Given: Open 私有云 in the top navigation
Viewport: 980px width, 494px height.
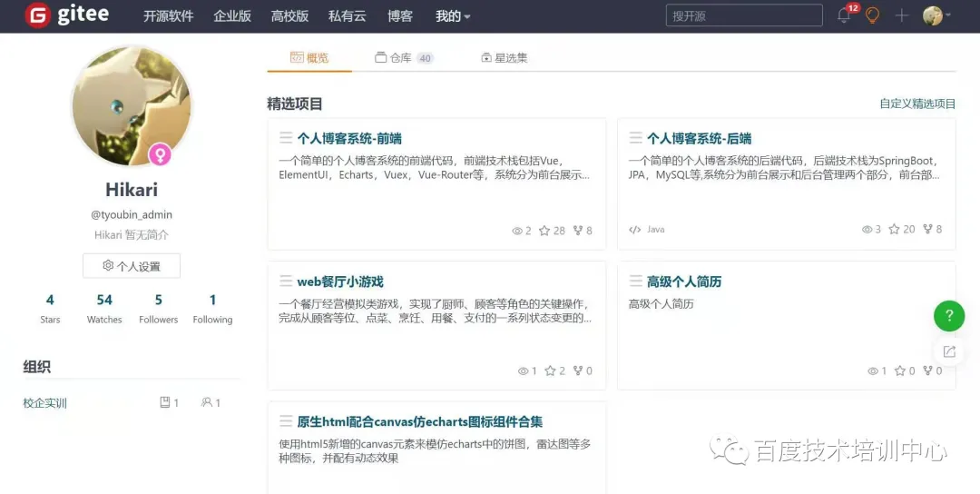Looking at the screenshot, I should pyautogui.click(x=347, y=16).
